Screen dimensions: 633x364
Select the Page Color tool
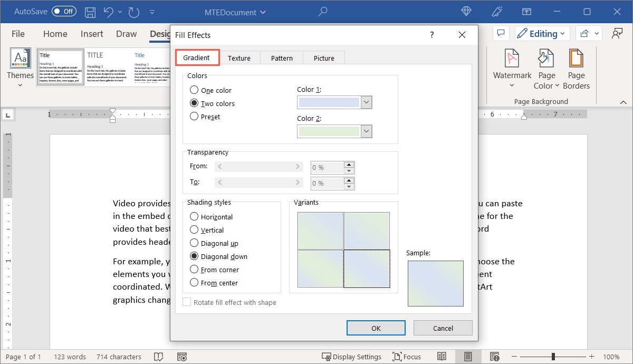[545, 68]
